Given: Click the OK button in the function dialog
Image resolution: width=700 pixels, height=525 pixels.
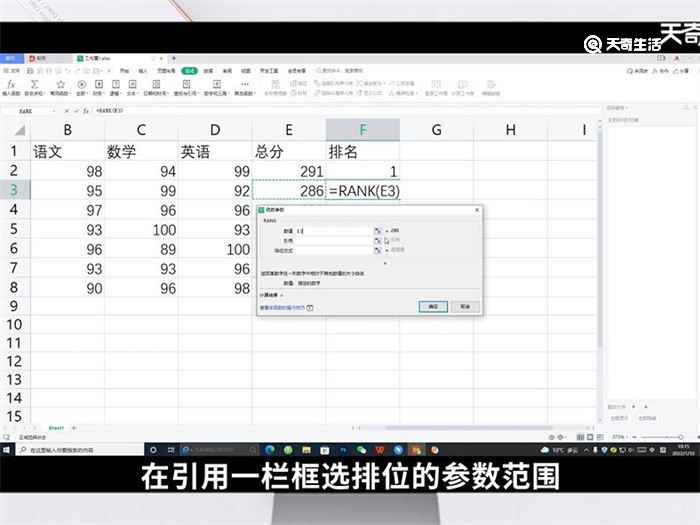Looking at the screenshot, I should 433,307.
